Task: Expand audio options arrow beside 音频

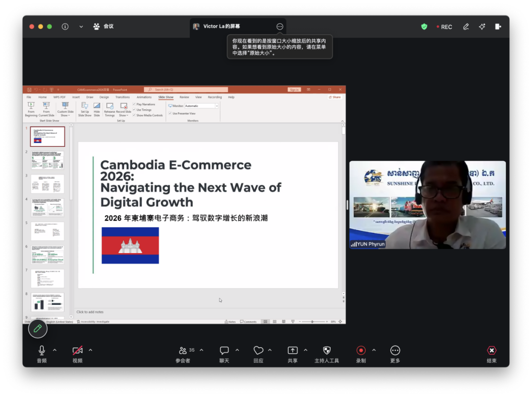Action: 55,350
